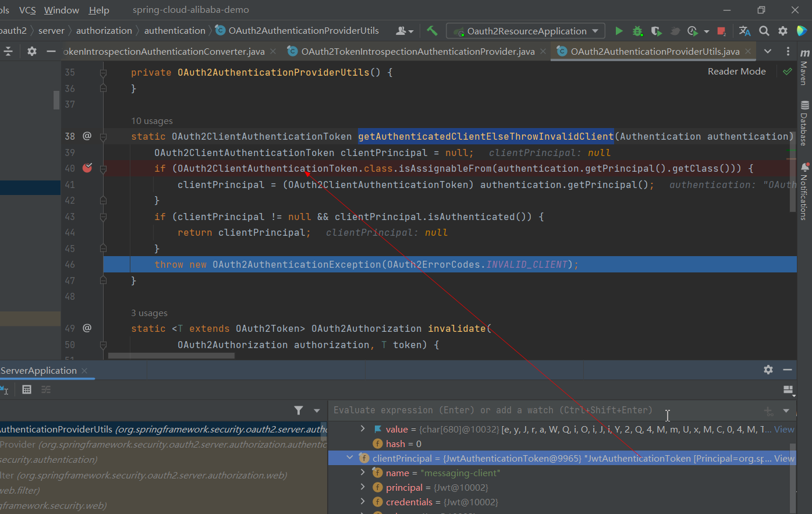
Task: Open the Window menu
Action: pyautogui.click(x=61, y=10)
